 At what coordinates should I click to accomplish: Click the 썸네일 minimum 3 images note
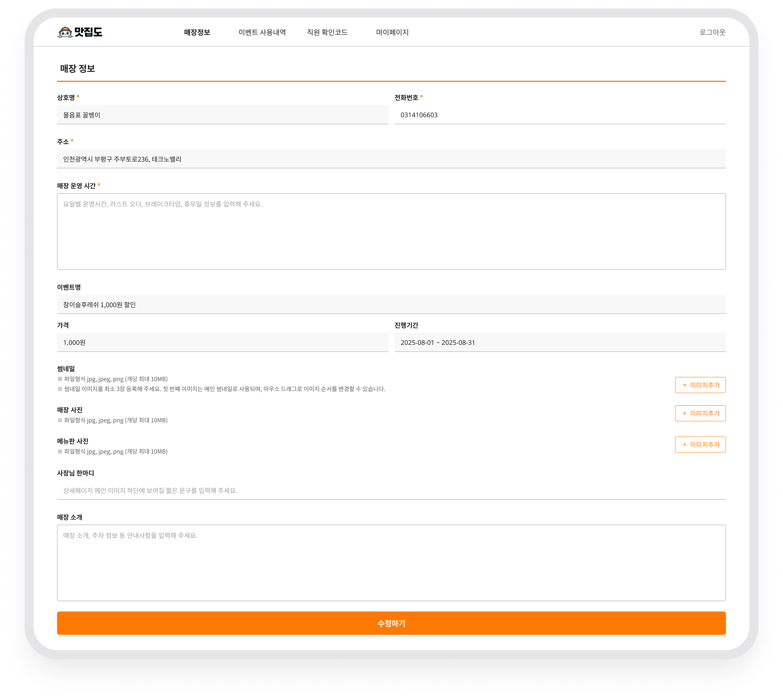point(221,389)
